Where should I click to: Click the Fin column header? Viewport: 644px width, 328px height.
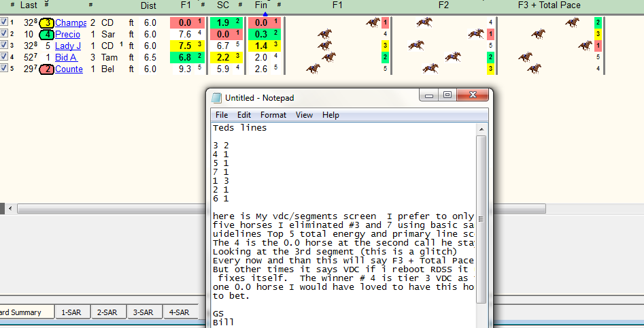(x=261, y=5)
